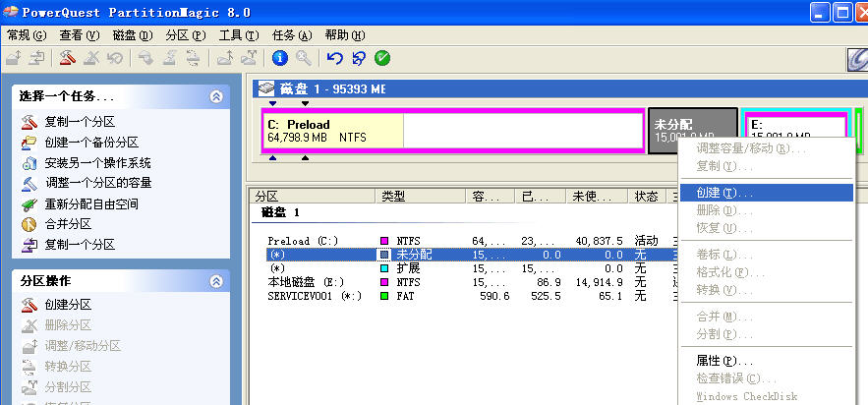Click the 磁盘 1 group label in list
This screenshot has height=405, width=868.
tap(281, 212)
